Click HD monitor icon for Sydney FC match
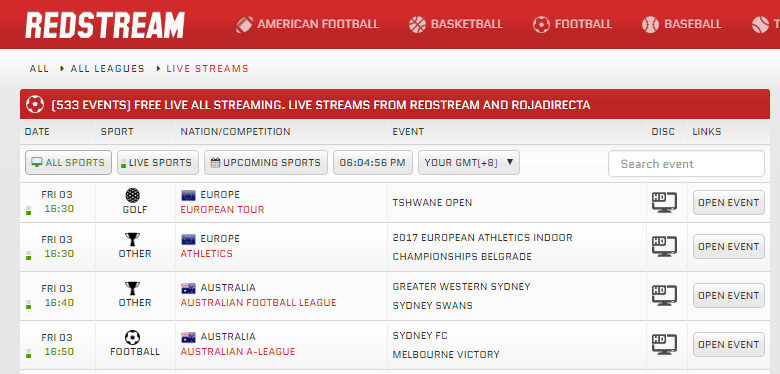 [x=665, y=344]
